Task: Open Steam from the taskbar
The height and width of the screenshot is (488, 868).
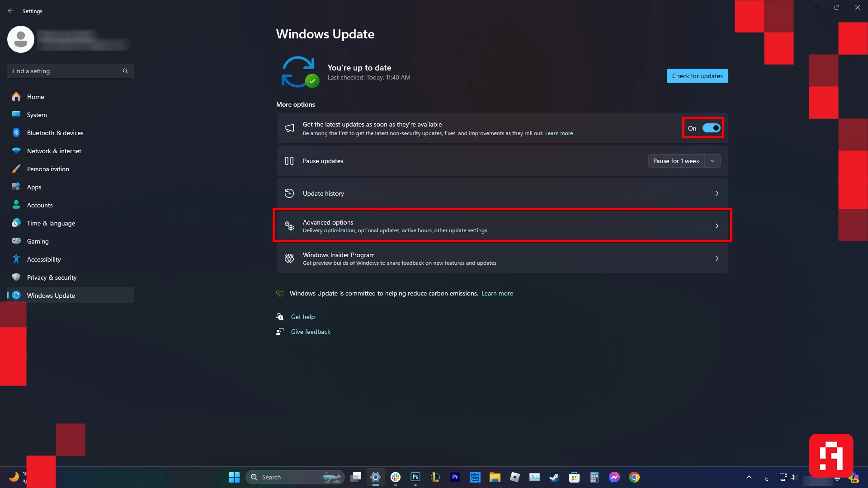Action: coord(554,477)
